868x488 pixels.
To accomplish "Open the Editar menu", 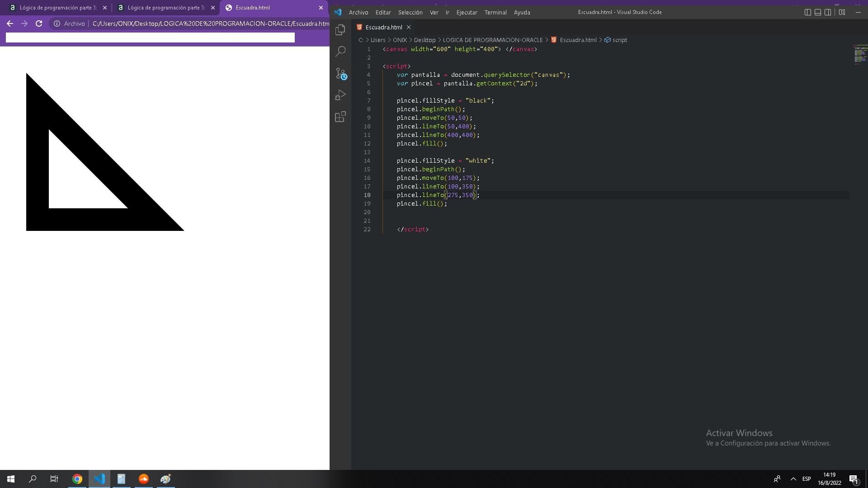I will [383, 12].
